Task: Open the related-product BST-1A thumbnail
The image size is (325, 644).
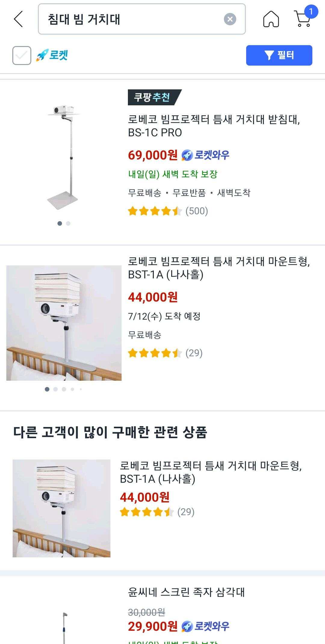Action: (61, 508)
